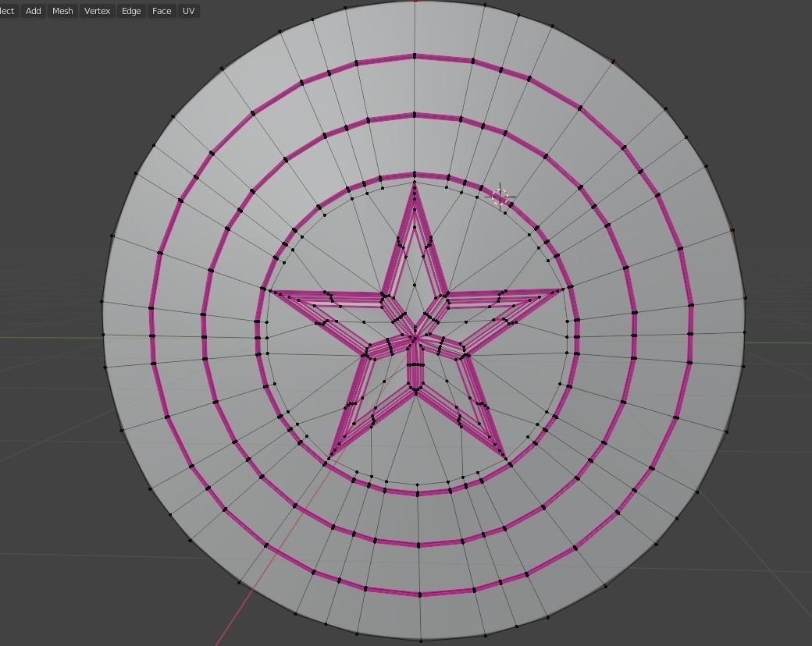
Task: Open the Vertex menu
Action: point(98,11)
